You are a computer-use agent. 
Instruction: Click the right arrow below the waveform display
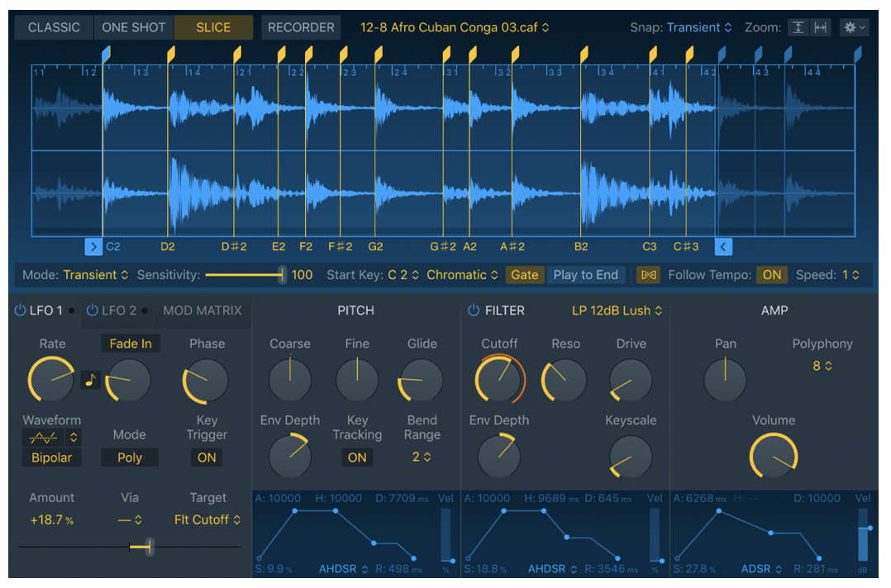[722, 246]
